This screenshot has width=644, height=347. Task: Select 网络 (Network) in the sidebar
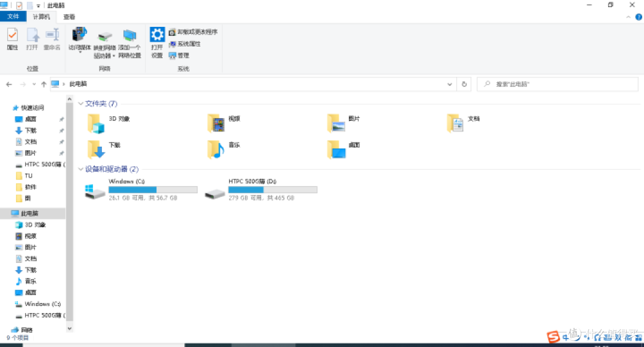(x=22, y=330)
